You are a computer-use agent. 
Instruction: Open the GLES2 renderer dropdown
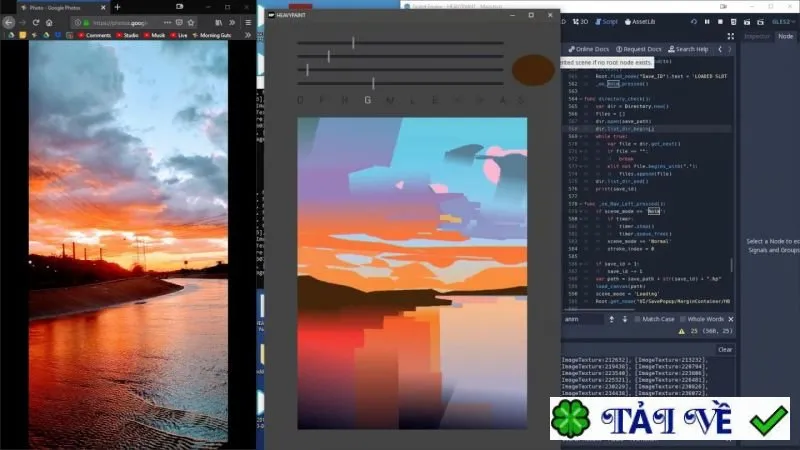(783, 22)
